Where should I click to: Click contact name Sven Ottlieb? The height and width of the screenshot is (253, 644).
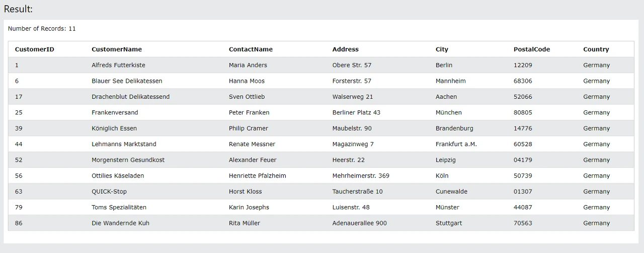[x=247, y=97]
